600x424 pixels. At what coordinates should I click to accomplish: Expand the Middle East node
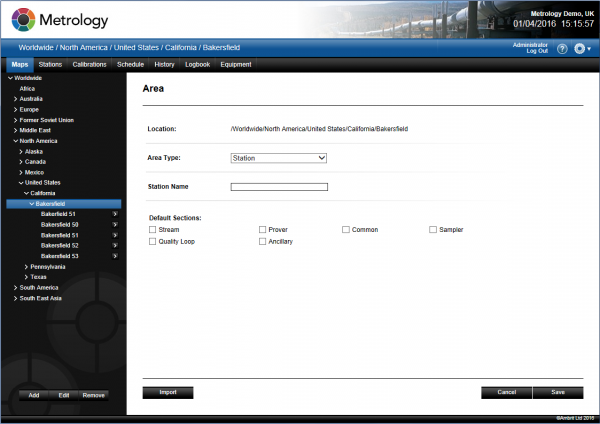[16, 130]
